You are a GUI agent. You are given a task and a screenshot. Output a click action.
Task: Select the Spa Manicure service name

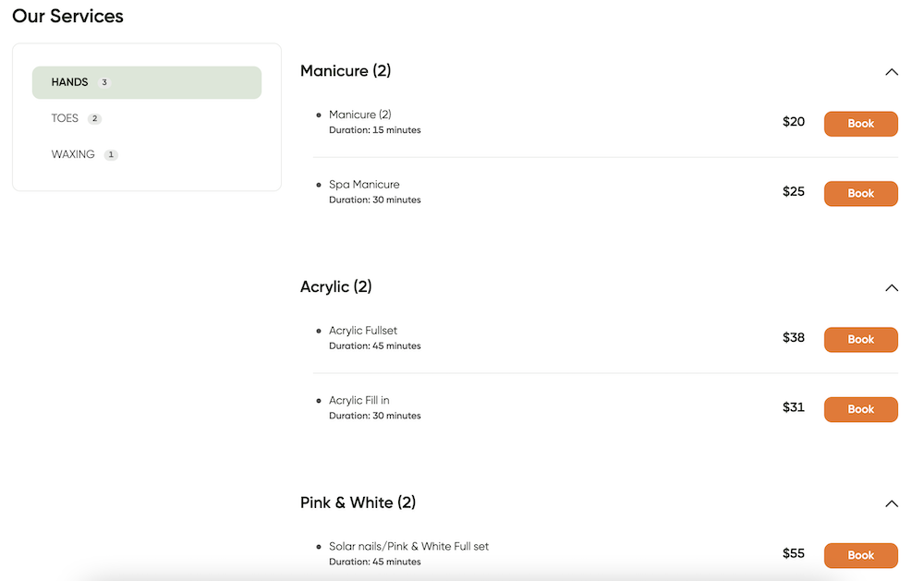[363, 185]
